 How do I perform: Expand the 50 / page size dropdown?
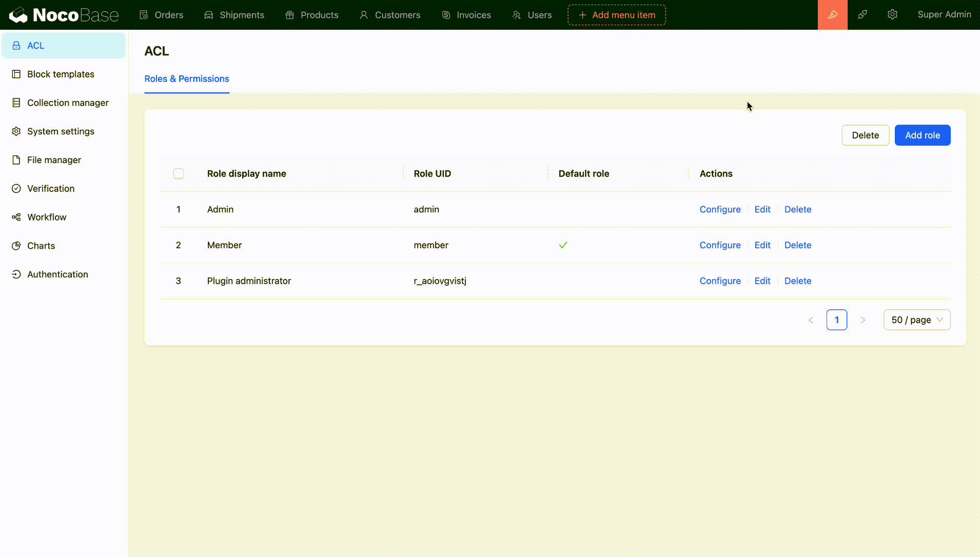(916, 320)
